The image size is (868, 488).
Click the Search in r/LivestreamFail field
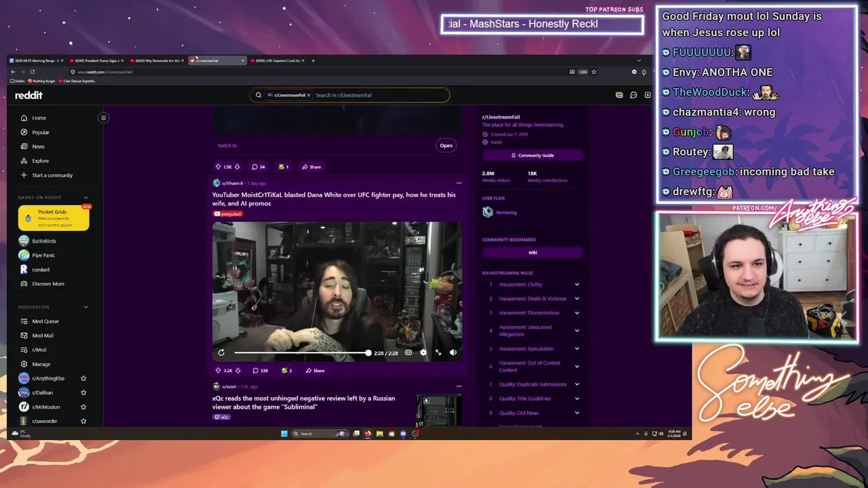[380, 95]
